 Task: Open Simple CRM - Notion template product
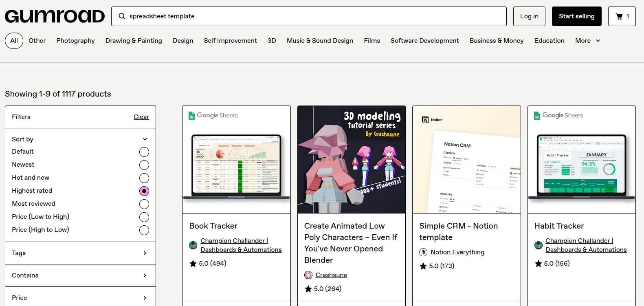pos(458,232)
